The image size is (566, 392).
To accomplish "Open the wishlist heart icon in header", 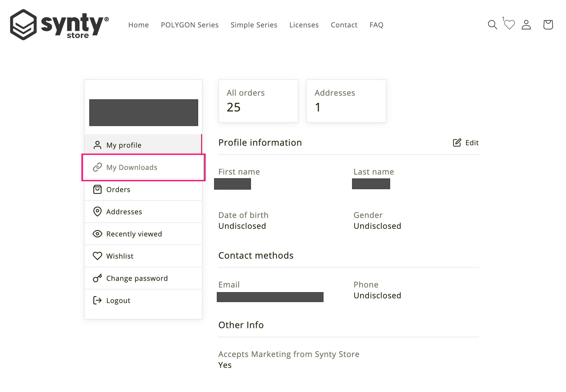I will (x=509, y=25).
